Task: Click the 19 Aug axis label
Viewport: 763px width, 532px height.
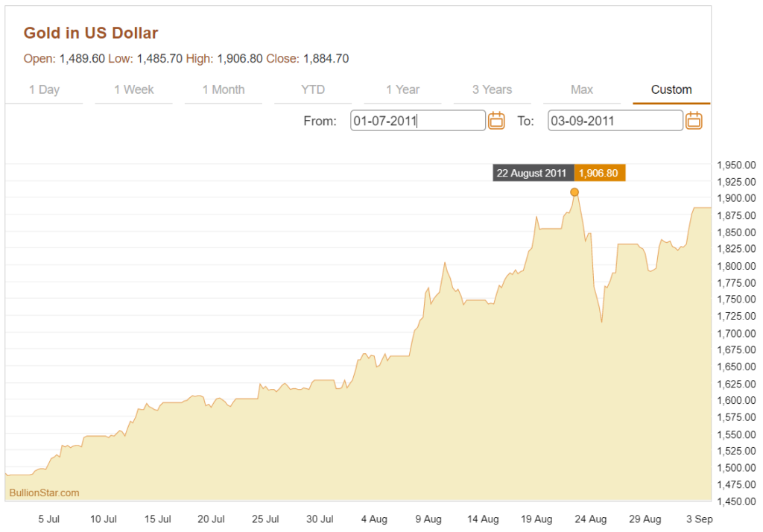Action: click(x=536, y=519)
